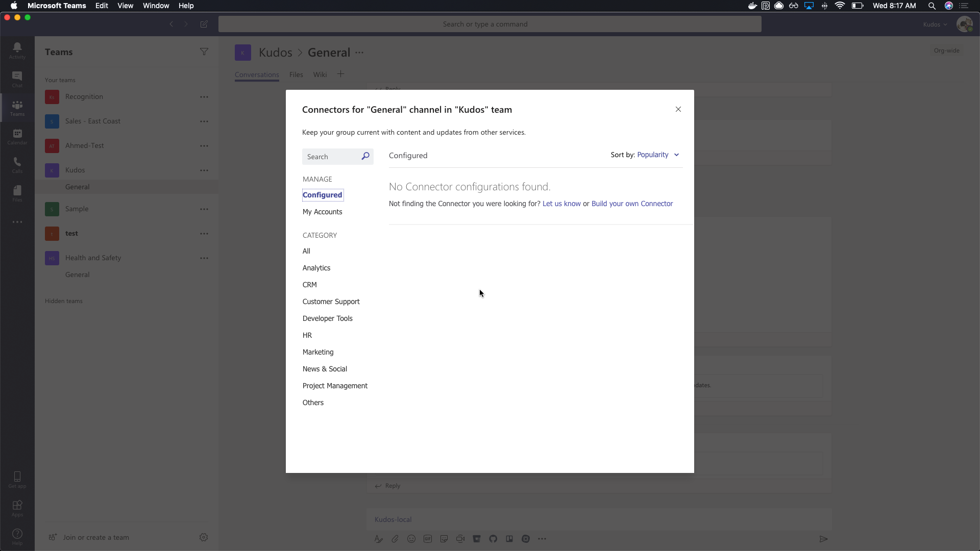Viewport: 980px width, 551px height.
Task: Show more apps ellipsis in sidebar
Action: pos(17,222)
